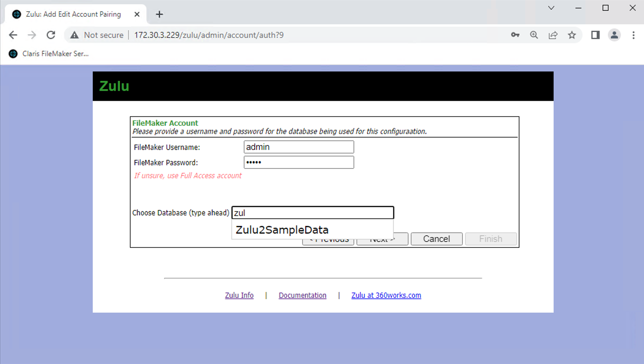The width and height of the screenshot is (644, 364).
Task: Select Zulu2SampleData from suggestions
Action: point(312,230)
